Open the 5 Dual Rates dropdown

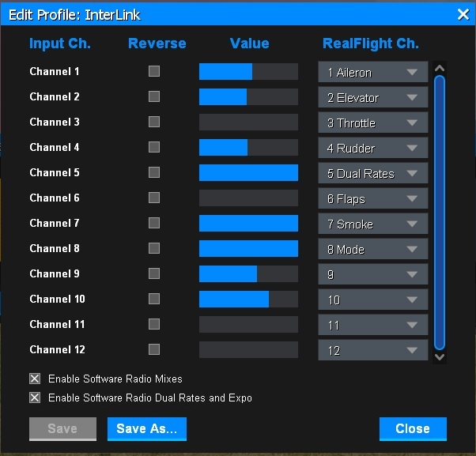point(372,174)
